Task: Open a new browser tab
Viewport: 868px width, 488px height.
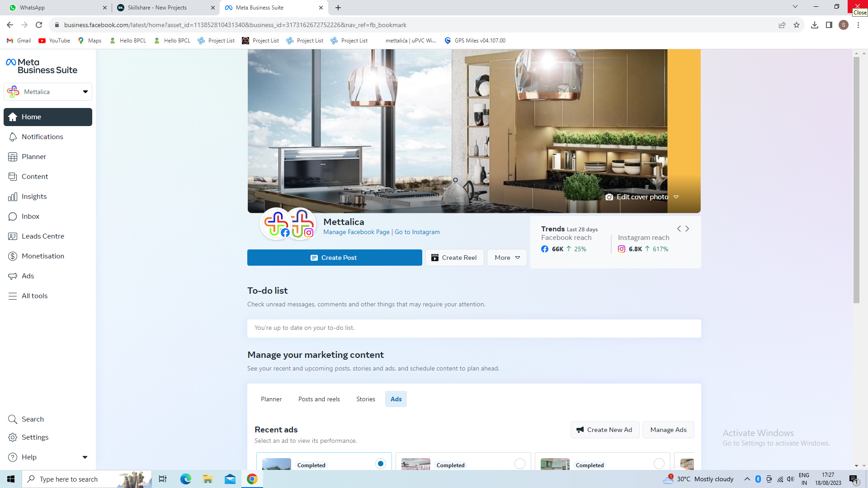Action: pos(338,8)
